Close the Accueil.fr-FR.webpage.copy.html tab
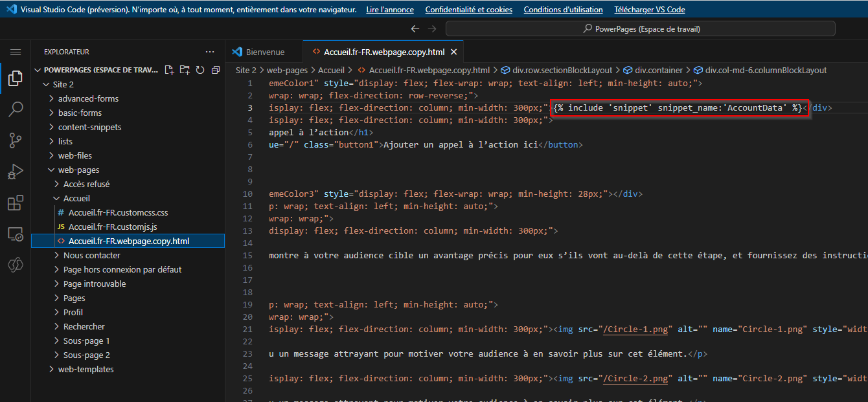The width and height of the screenshot is (868, 402). pos(454,52)
